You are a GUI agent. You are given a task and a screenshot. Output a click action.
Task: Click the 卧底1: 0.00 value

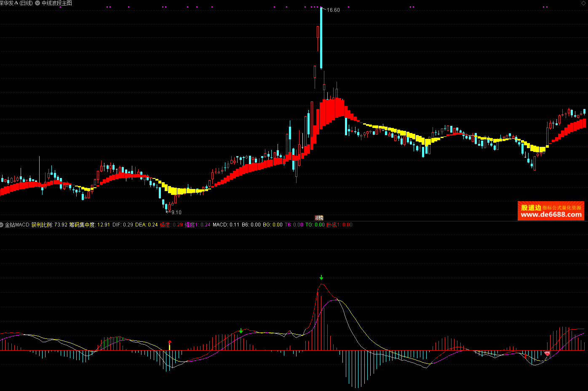pyautogui.click(x=339, y=225)
